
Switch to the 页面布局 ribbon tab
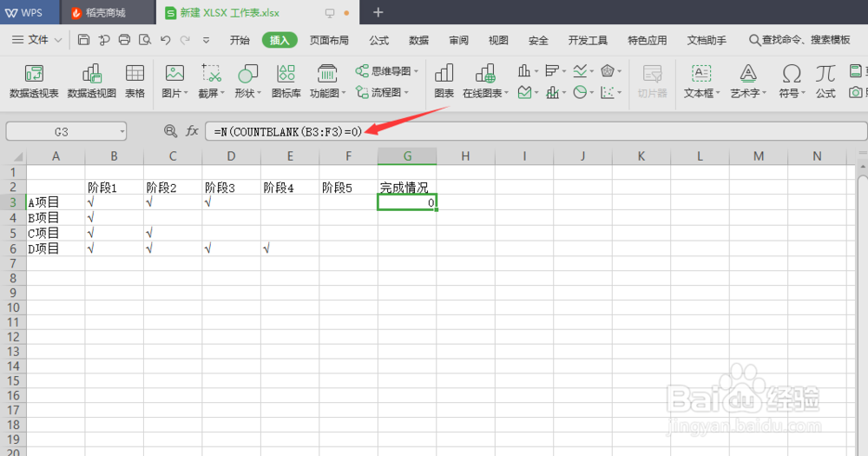(329, 40)
